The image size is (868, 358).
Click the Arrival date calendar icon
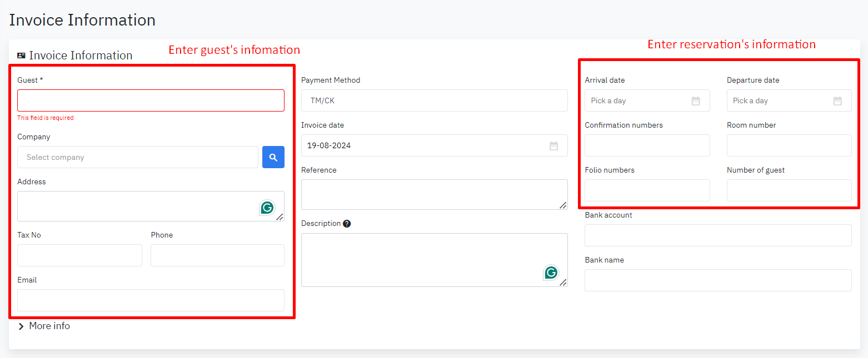tap(695, 101)
